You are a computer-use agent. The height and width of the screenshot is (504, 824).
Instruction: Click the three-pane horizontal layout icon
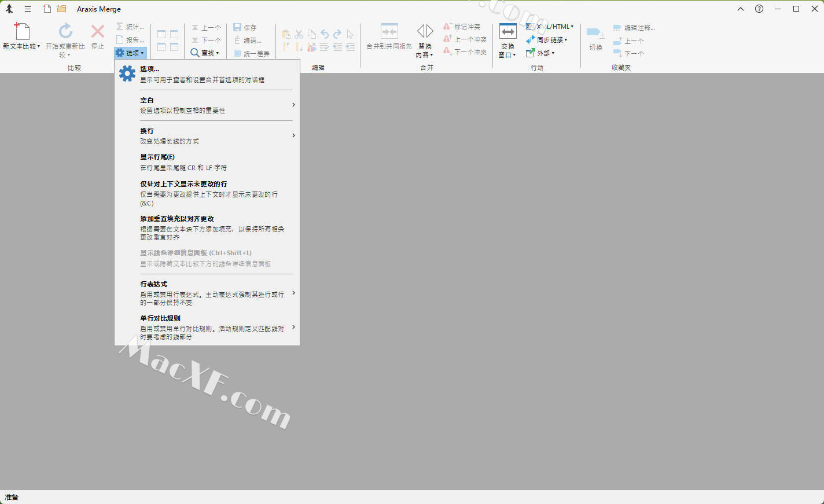pos(174,47)
